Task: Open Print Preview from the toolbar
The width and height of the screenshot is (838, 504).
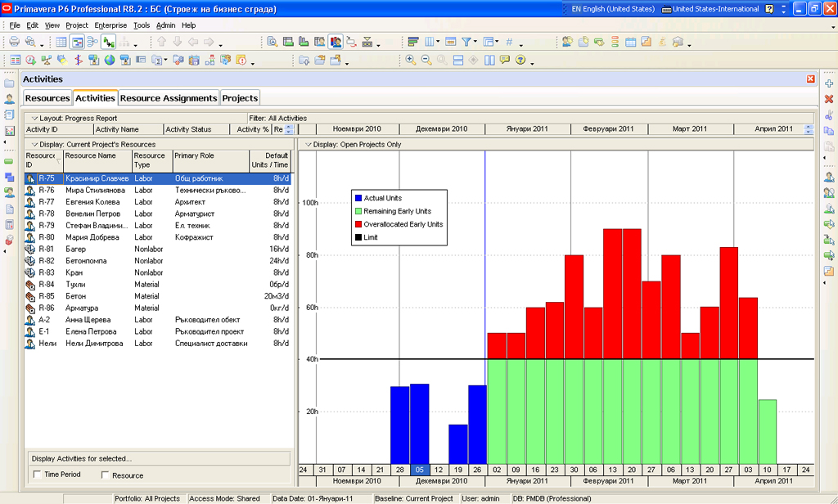Action: [x=30, y=42]
